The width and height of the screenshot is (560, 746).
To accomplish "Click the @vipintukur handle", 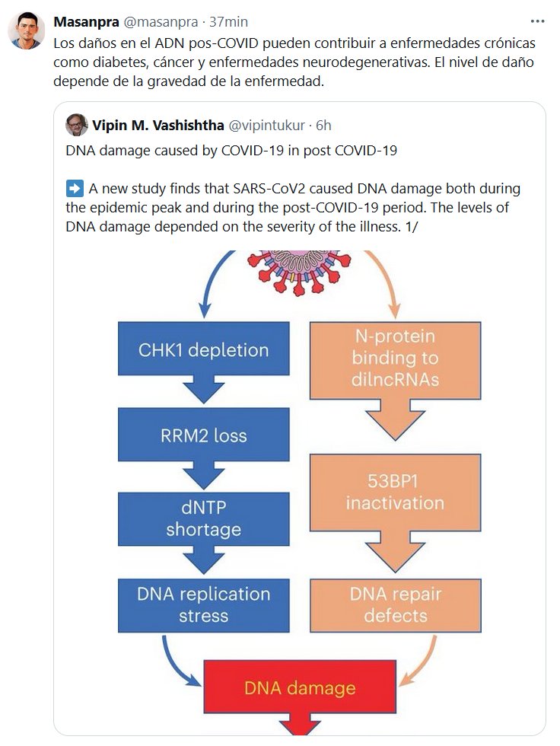I will coord(266,125).
